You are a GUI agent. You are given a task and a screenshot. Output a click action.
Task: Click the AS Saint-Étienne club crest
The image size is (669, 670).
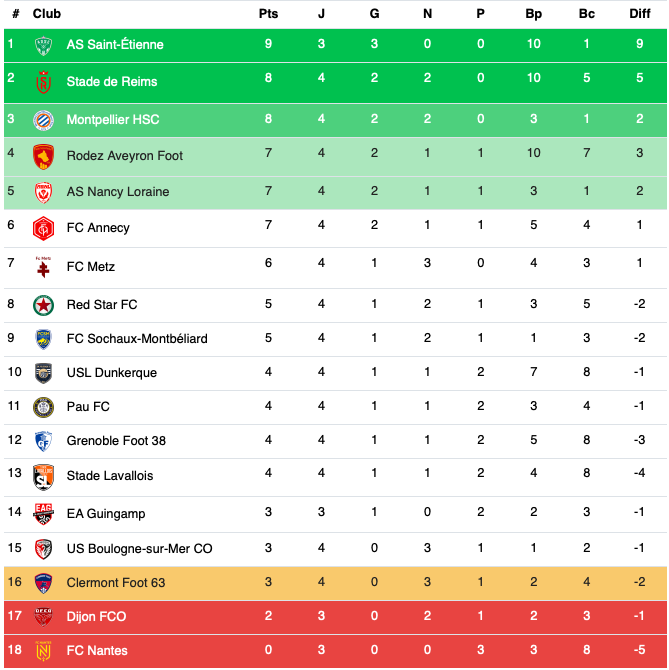(43, 45)
